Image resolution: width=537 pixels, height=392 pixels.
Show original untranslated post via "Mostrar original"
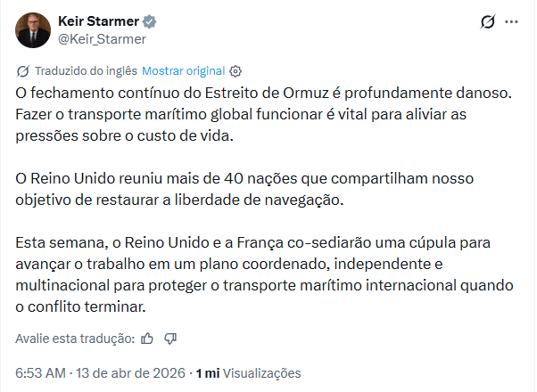coord(183,71)
